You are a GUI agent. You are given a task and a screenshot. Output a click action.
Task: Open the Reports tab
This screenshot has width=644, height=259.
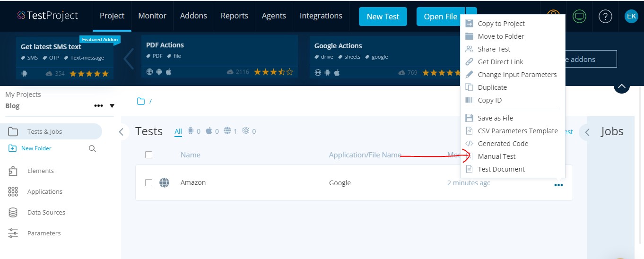click(234, 16)
